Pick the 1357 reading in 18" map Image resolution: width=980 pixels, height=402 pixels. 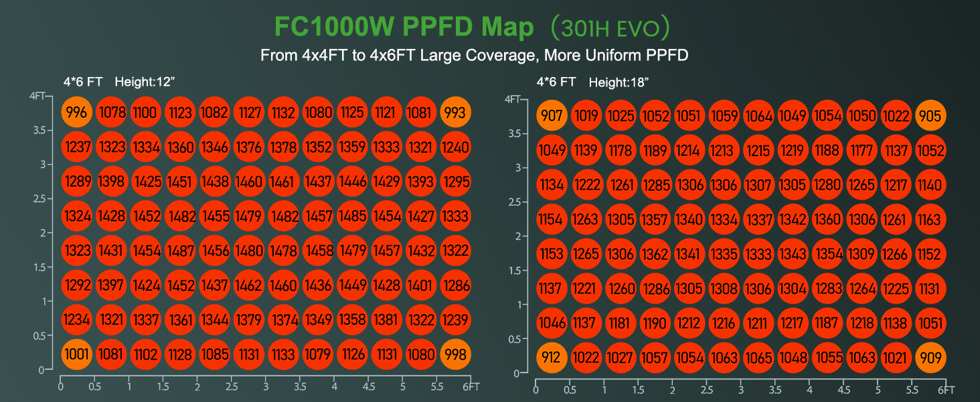[x=655, y=220]
